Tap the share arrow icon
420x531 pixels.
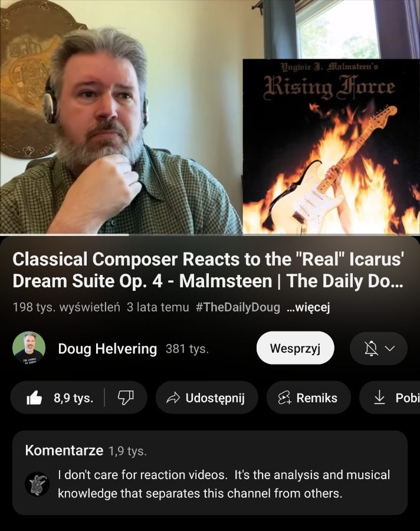[x=173, y=398]
